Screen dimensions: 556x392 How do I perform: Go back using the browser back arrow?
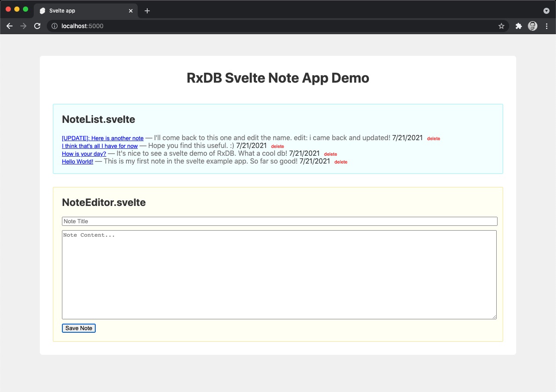coord(10,26)
